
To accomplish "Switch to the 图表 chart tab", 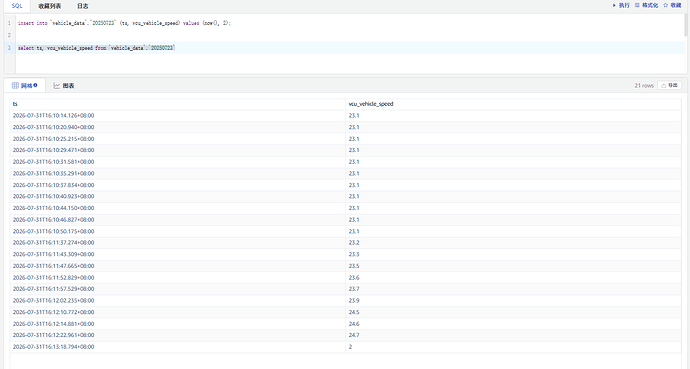I will [x=64, y=86].
